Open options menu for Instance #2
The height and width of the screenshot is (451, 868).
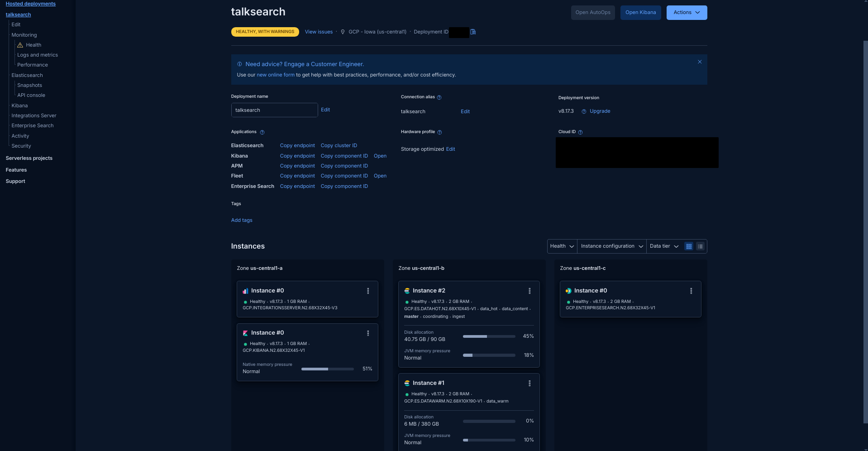click(529, 291)
